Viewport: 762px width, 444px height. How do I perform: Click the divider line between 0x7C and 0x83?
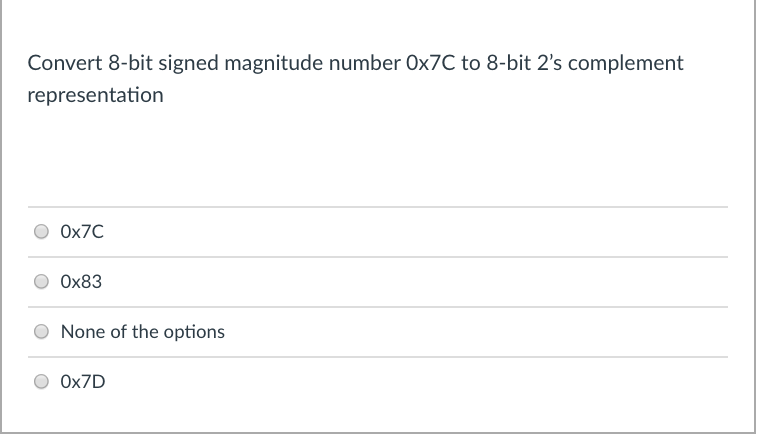(378, 257)
